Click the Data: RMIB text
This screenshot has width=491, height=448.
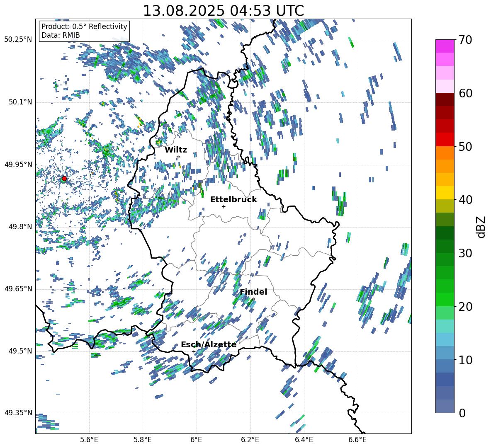61,35
